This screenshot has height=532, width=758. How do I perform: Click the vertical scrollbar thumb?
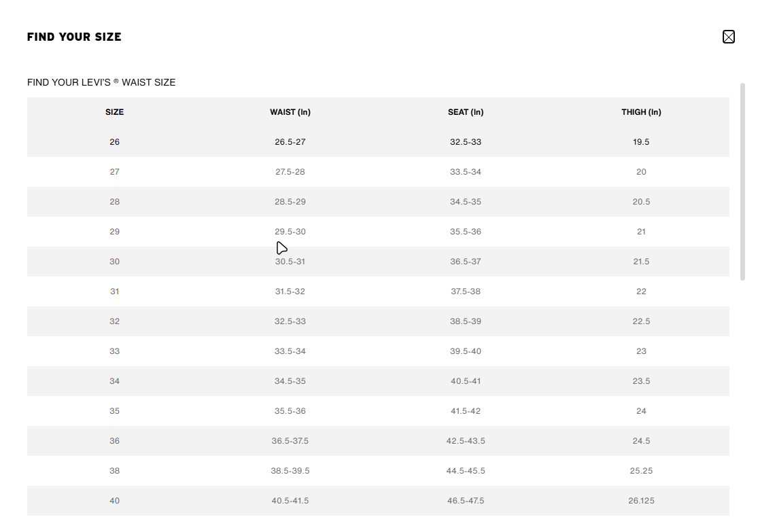coord(742,181)
